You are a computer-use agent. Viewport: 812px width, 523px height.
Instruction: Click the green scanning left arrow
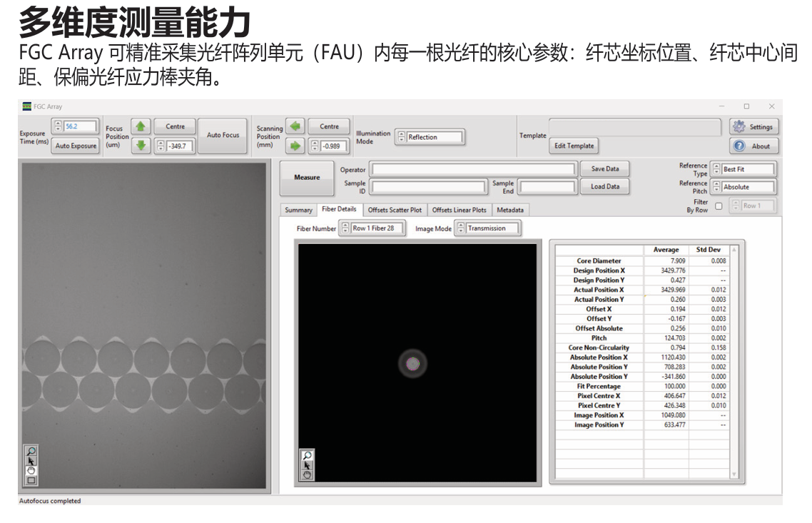pos(295,126)
